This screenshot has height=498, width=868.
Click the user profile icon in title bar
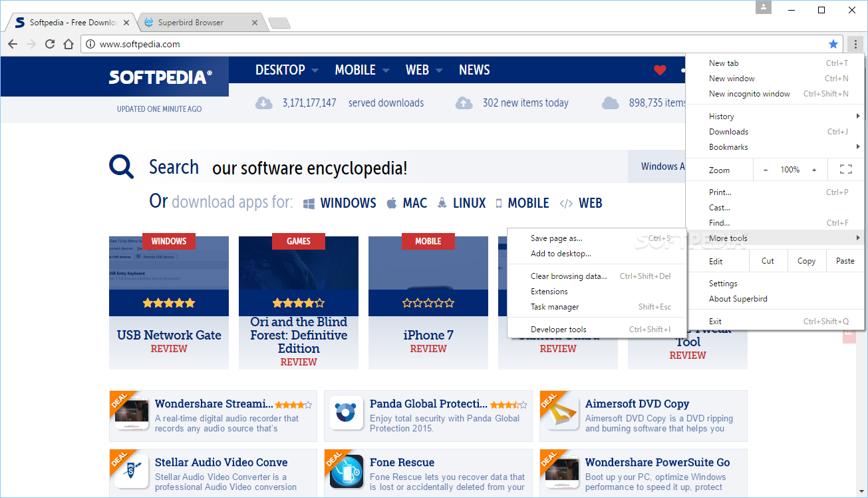764,7
